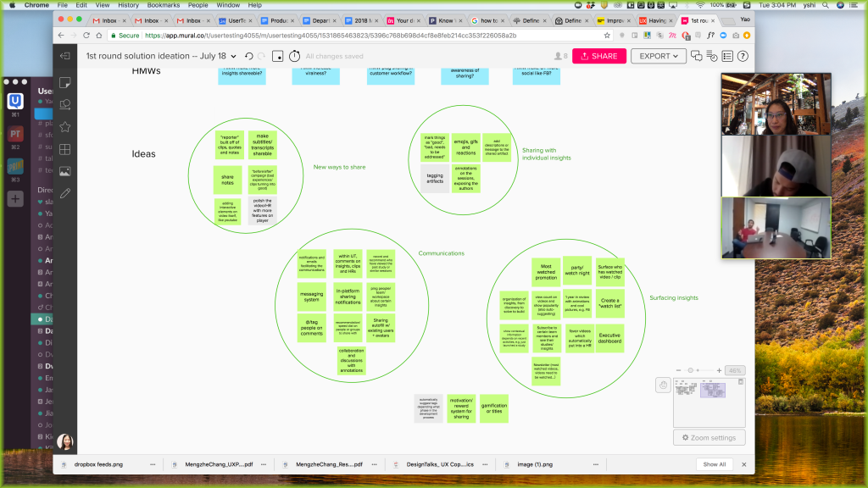Viewport: 868px width, 488px height.
Task: Select the 'Executive dashboard' sticky note
Action: 609,338
